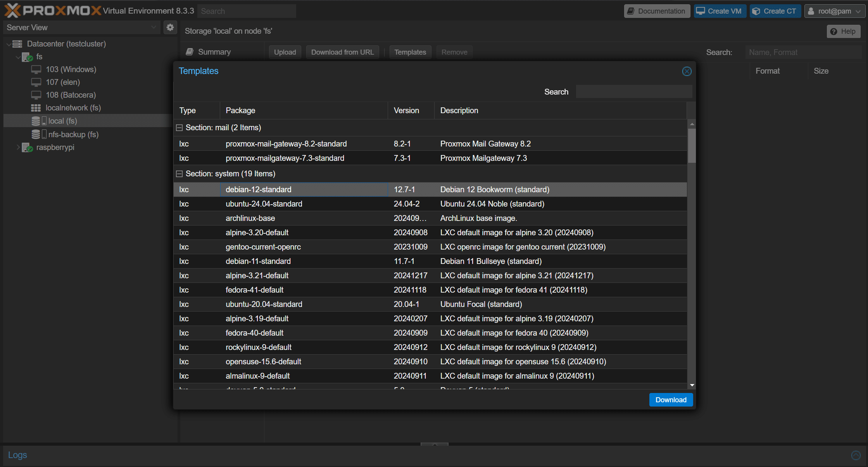Click the Upload button

pyautogui.click(x=285, y=52)
